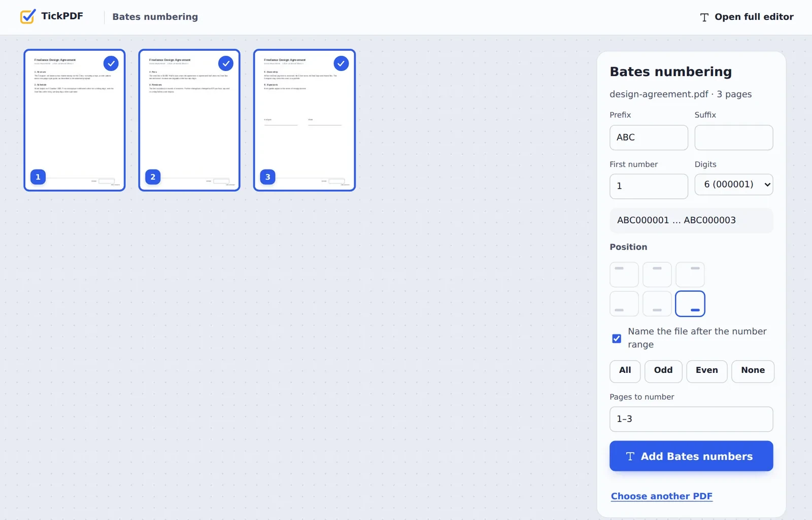
Task: Click the All pages button
Action: coord(625,371)
